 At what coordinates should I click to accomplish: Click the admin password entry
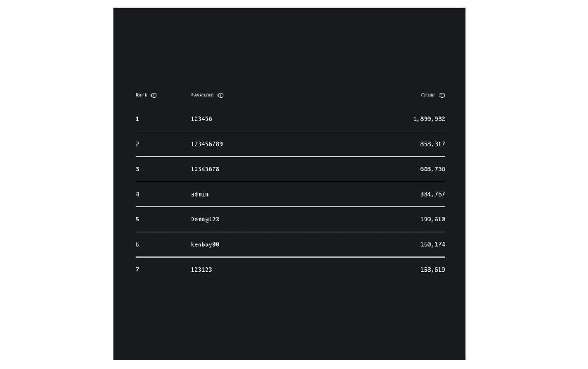(x=200, y=194)
